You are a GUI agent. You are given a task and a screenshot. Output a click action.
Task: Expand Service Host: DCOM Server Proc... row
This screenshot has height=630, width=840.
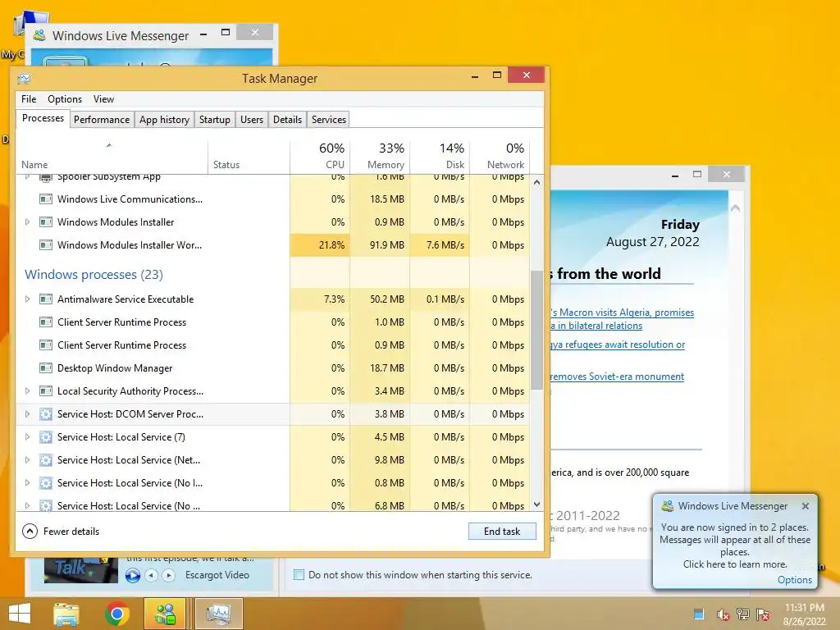pyautogui.click(x=27, y=414)
